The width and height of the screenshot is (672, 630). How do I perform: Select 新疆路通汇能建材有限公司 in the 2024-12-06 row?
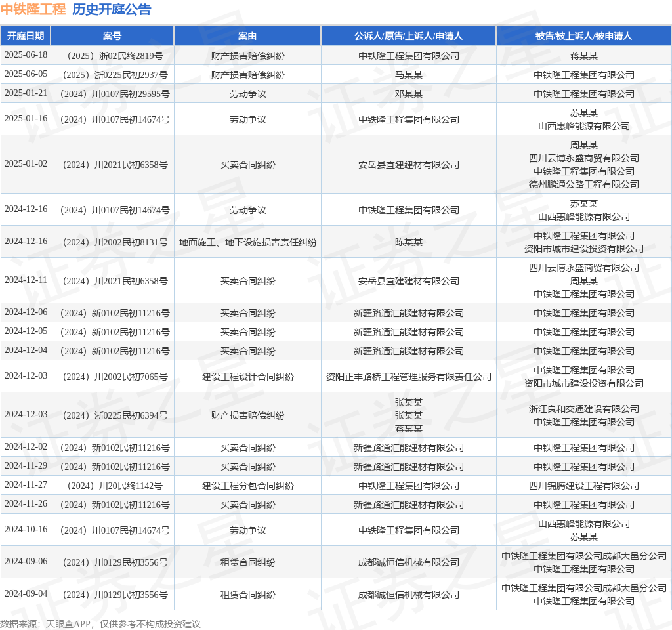[408, 313]
